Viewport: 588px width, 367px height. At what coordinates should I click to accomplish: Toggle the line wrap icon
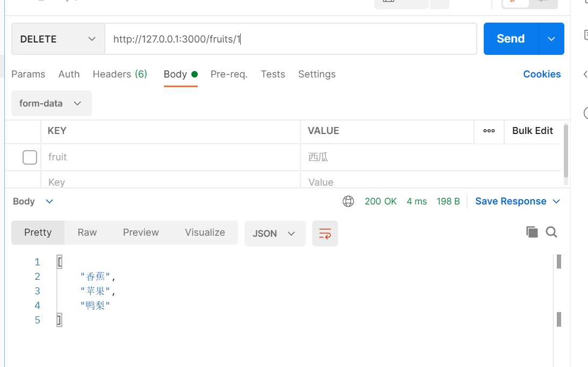tap(325, 234)
